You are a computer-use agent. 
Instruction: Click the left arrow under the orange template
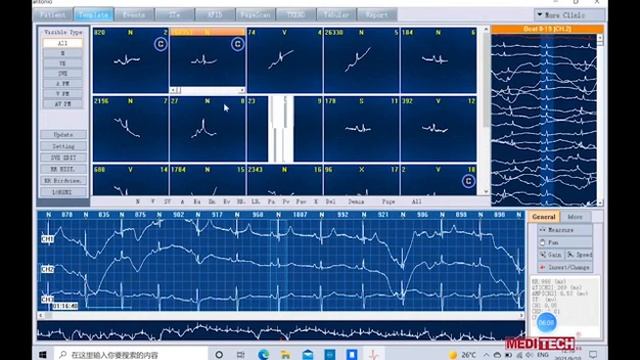pyautogui.click(x=173, y=90)
